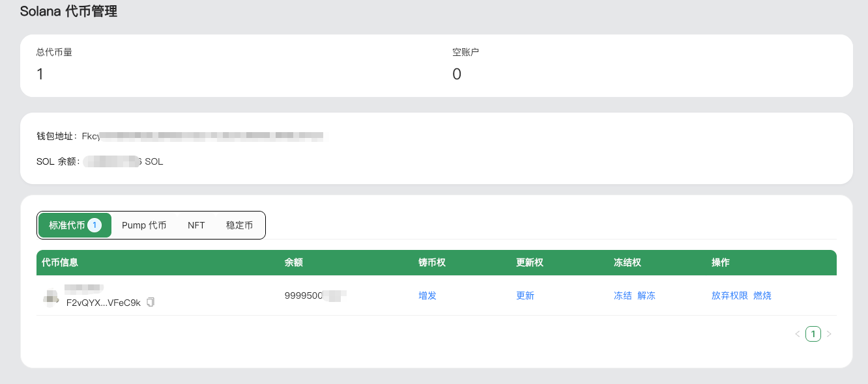Click the 更新 link under 更新权
Image resolution: width=868 pixels, height=384 pixels.
coord(525,295)
